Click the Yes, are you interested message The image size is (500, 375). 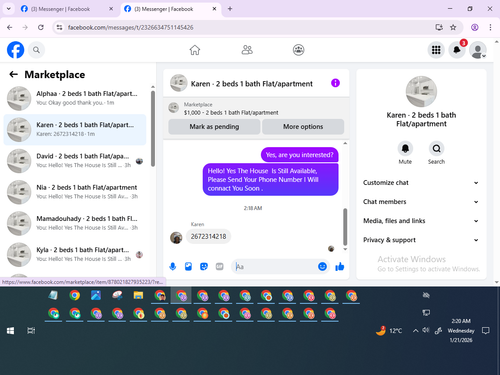(299, 155)
